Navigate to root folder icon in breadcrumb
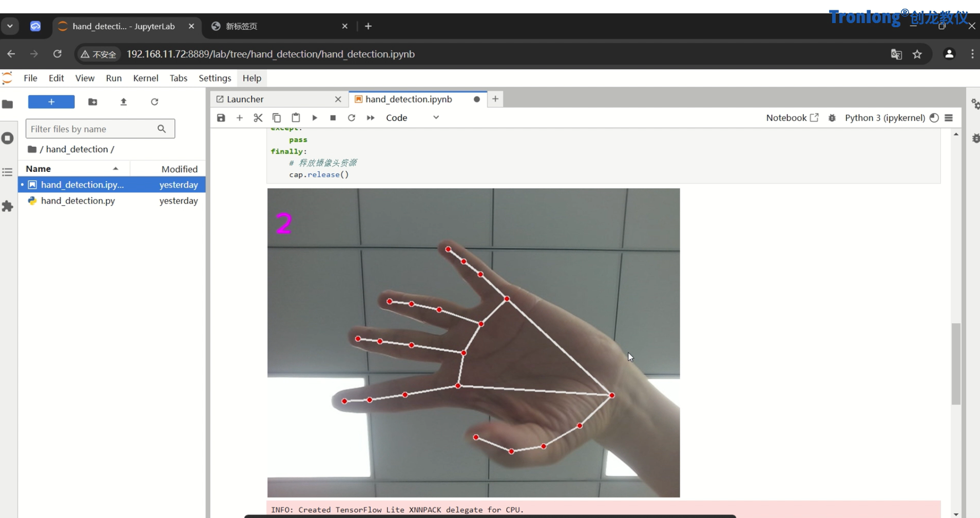 [32, 149]
